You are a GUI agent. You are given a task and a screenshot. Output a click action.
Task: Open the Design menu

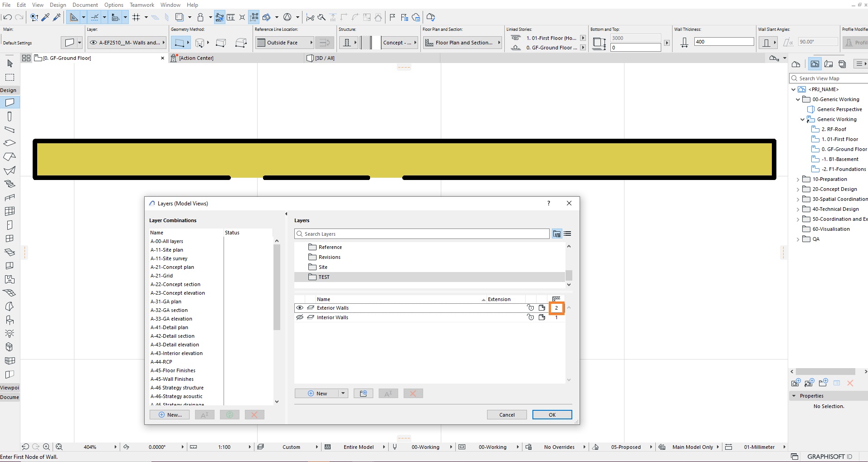coord(58,5)
